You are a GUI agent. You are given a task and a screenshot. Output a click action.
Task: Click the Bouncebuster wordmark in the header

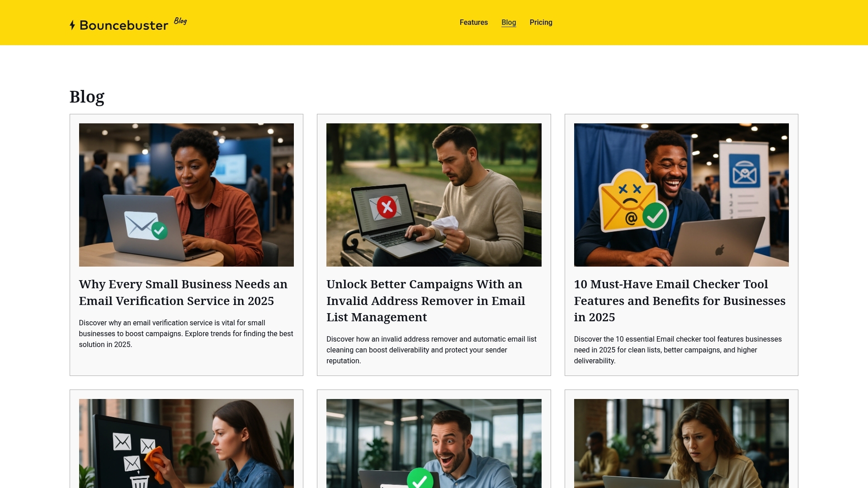(124, 25)
